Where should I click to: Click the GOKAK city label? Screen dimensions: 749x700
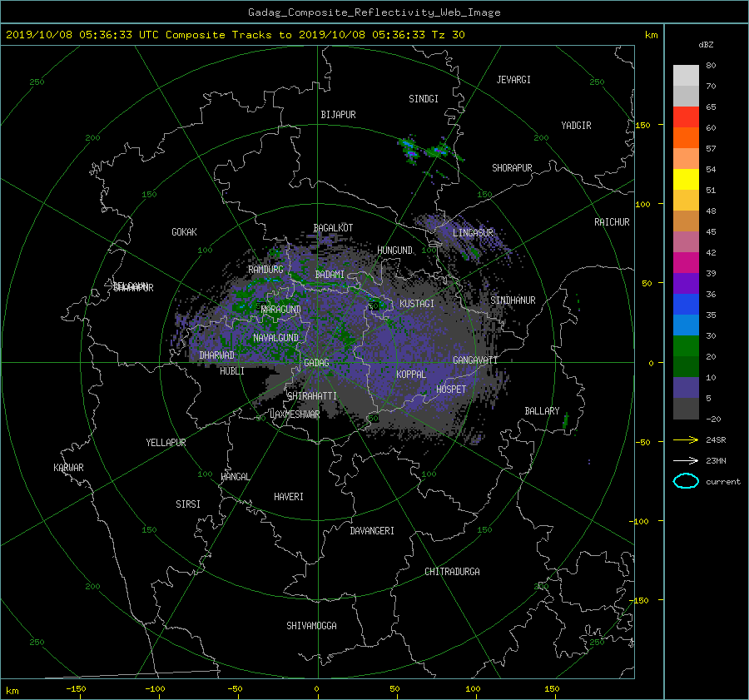[184, 232]
